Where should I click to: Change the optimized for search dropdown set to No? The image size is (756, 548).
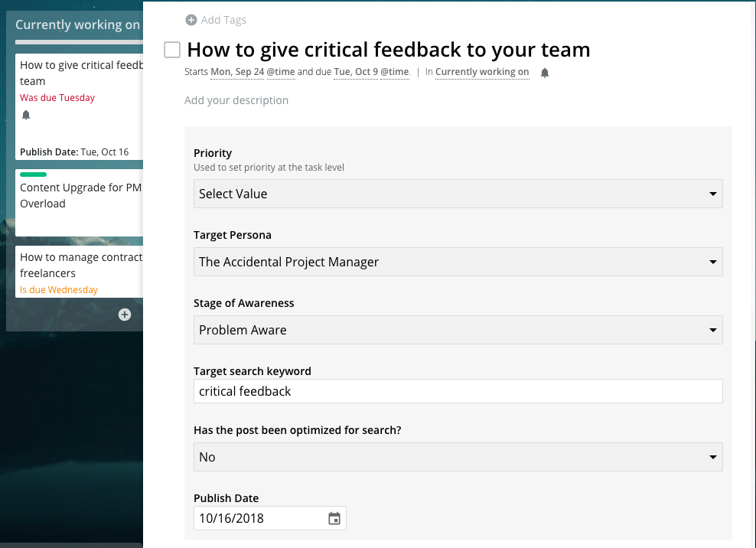[x=458, y=457]
